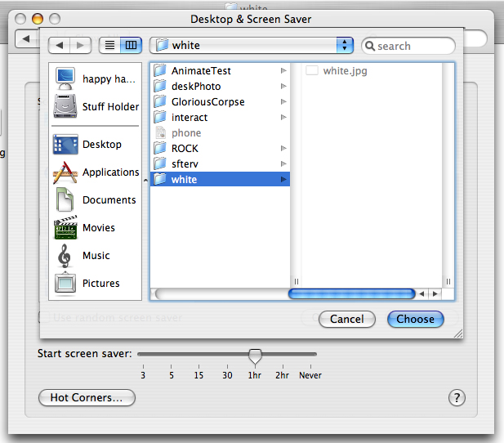504x443 pixels.
Task: Open Hot Corners settings
Action: tap(87, 398)
